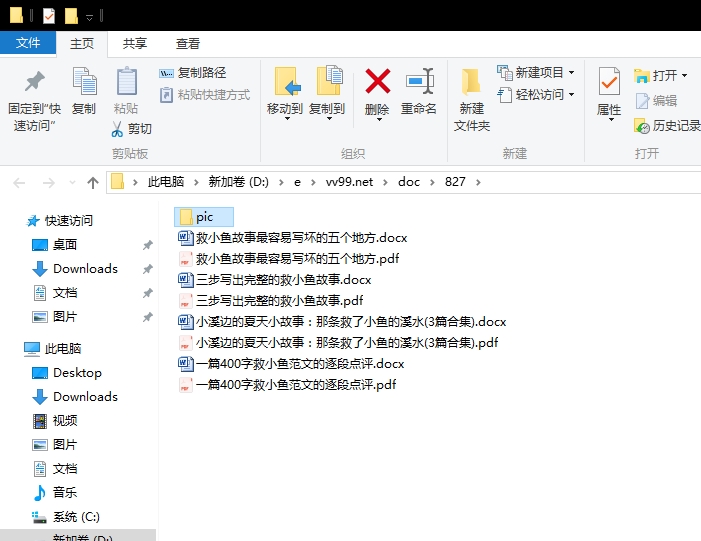Viewport: 701px width, 541px height.
Task: Select 系统 (C:) drive in sidebar
Action: tap(76, 517)
